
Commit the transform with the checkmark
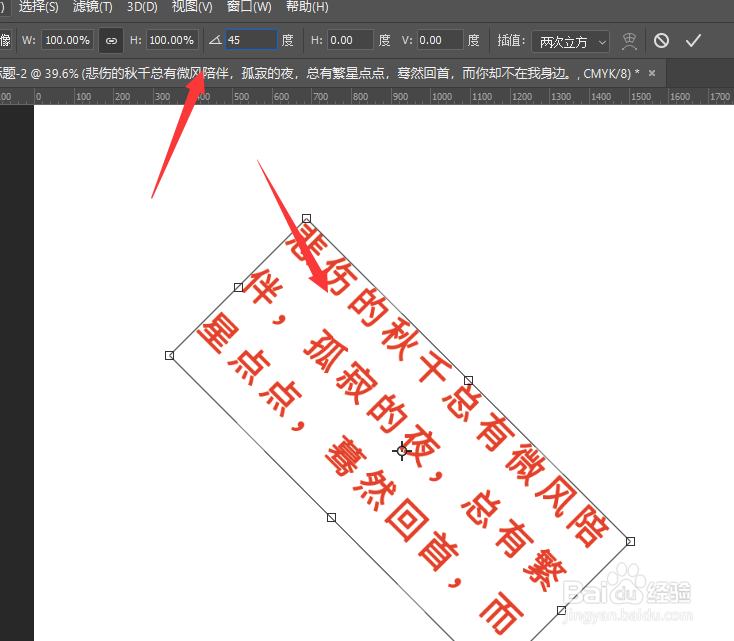[693, 41]
